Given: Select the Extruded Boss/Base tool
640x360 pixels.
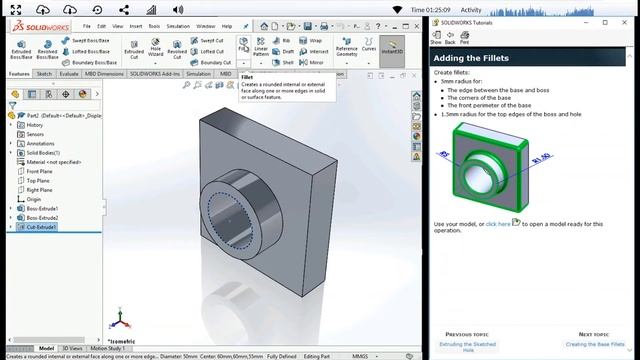Looking at the screenshot, I should (x=21, y=49).
